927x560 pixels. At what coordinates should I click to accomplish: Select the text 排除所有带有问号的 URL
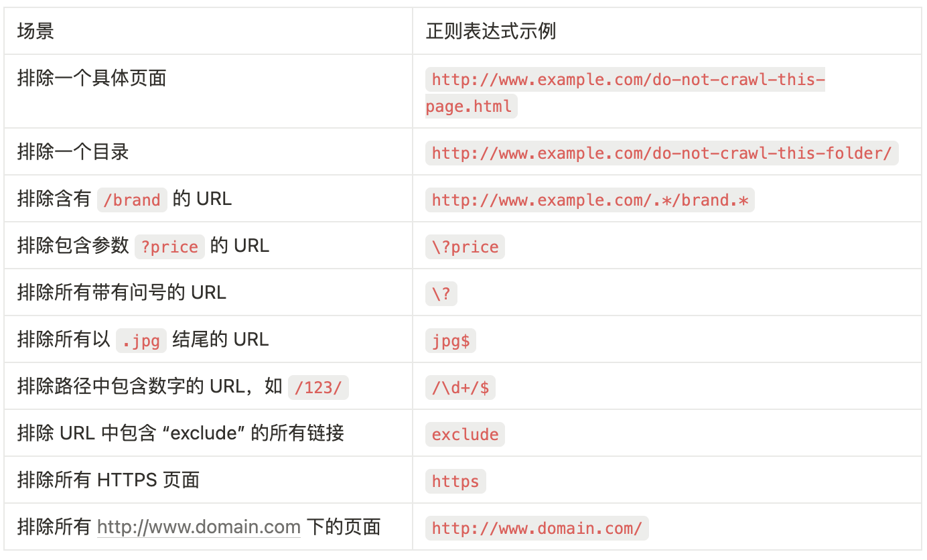pyautogui.click(x=122, y=293)
